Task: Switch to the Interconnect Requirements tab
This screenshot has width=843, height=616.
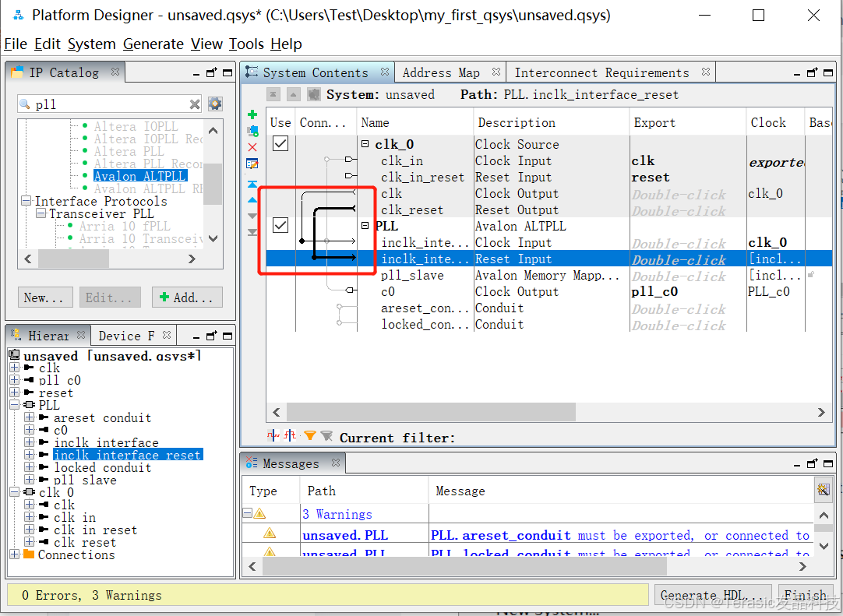Action: 601,72
